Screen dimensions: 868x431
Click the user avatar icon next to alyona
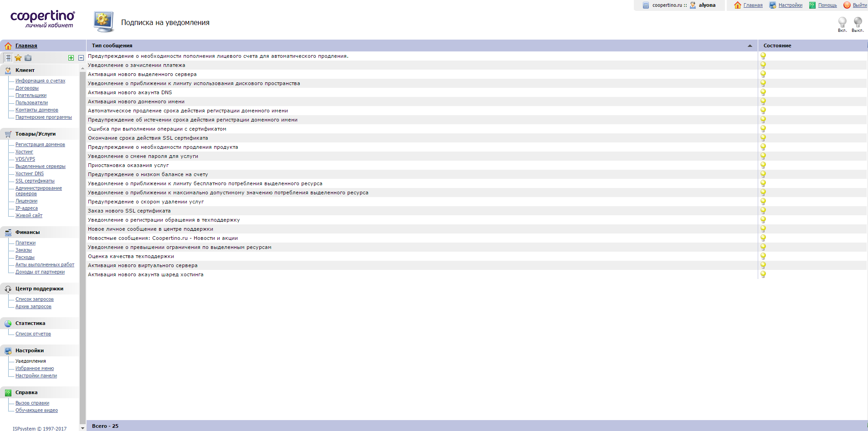pos(693,5)
